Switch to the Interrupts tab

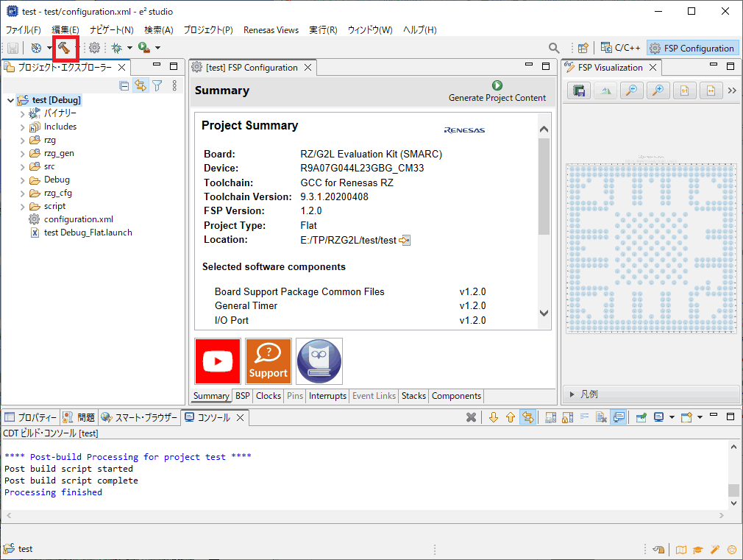coord(327,396)
